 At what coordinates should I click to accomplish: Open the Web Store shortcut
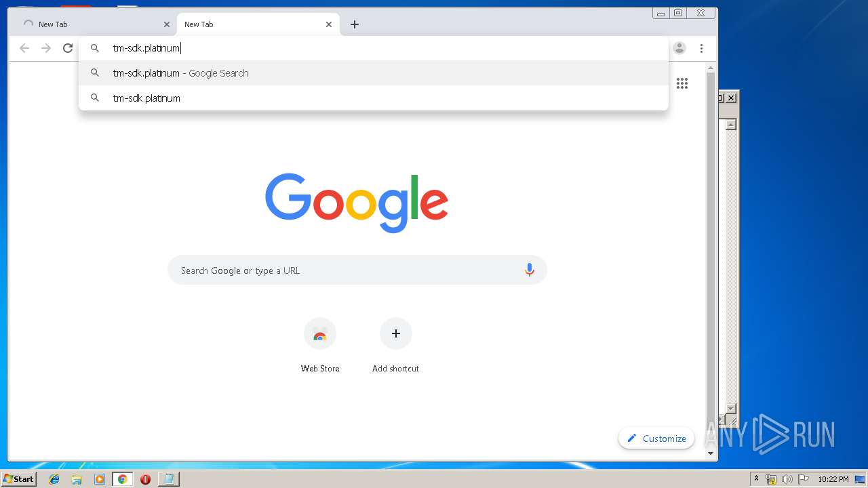pos(320,346)
